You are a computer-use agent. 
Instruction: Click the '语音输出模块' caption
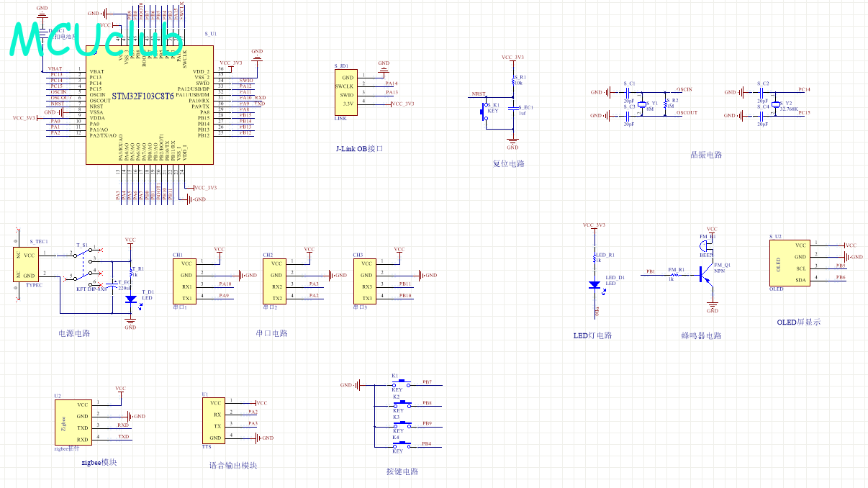pos(233,465)
